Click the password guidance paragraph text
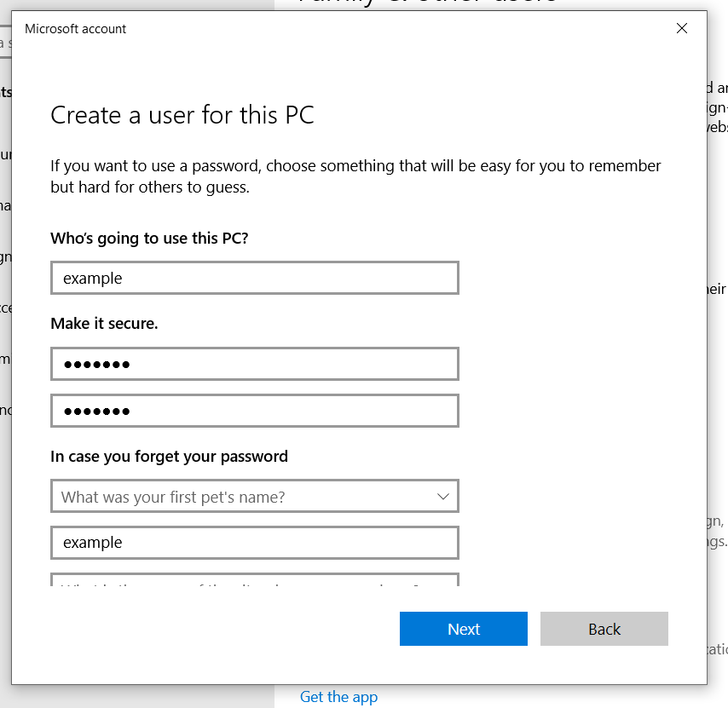The image size is (728, 708). pos(355,176)
